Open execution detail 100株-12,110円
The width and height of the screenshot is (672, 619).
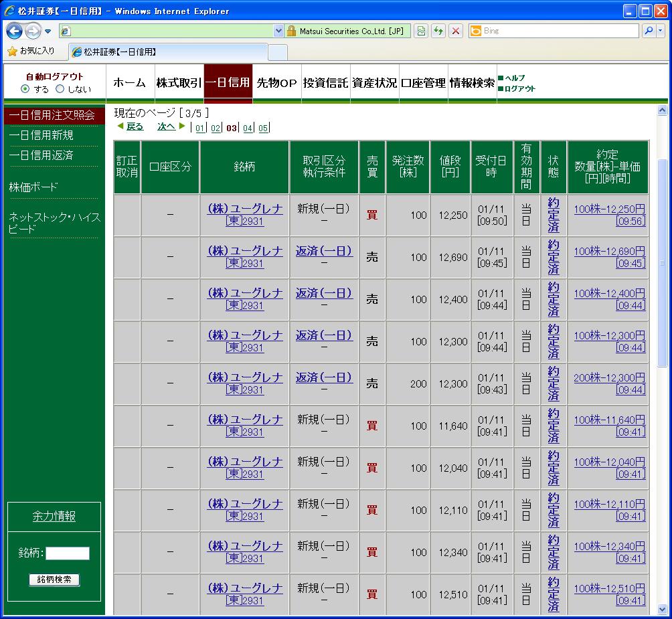tap(610, 510)
